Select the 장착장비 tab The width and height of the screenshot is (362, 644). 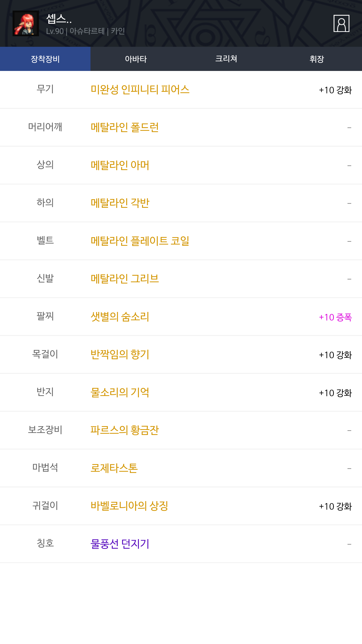point(45,59)
